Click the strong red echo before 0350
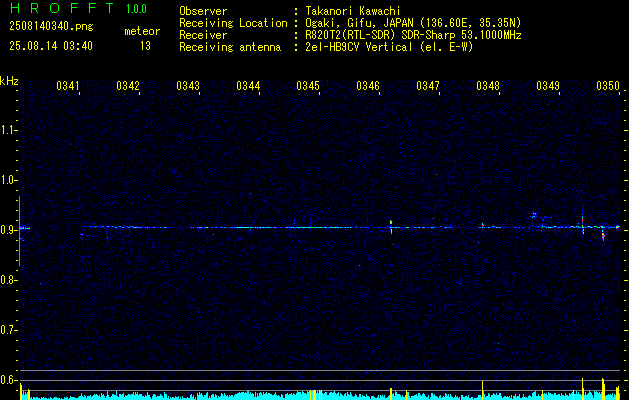629x400 pixels. coord(603,235)
